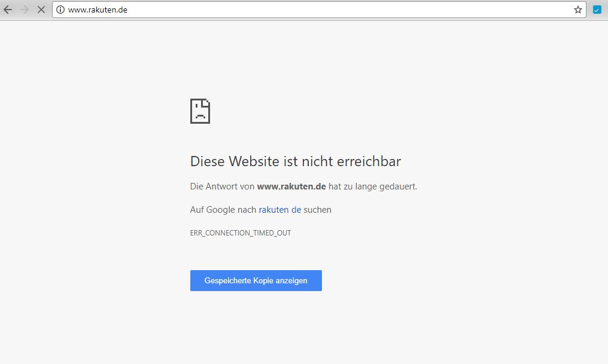This screenshot has width=608, height=364.
Task: Bookmark this page with the star
Action: pyautogui.click(x=577, y=10)
